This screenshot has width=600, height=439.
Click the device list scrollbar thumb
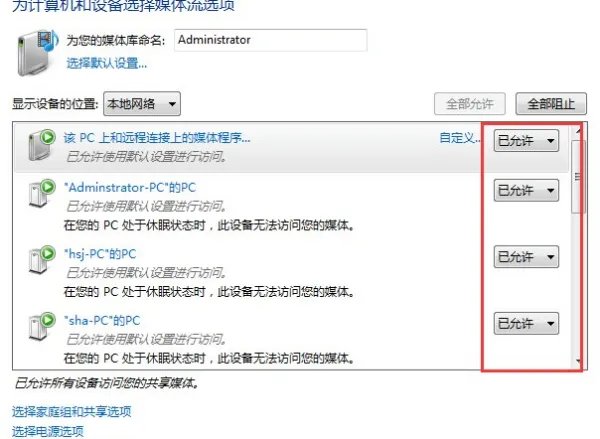click(x=577, y=176)
